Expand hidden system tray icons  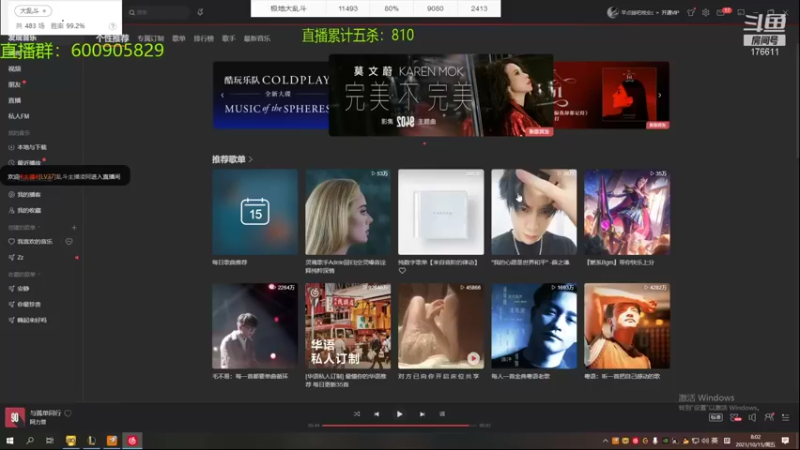click(x=605, y=441)
